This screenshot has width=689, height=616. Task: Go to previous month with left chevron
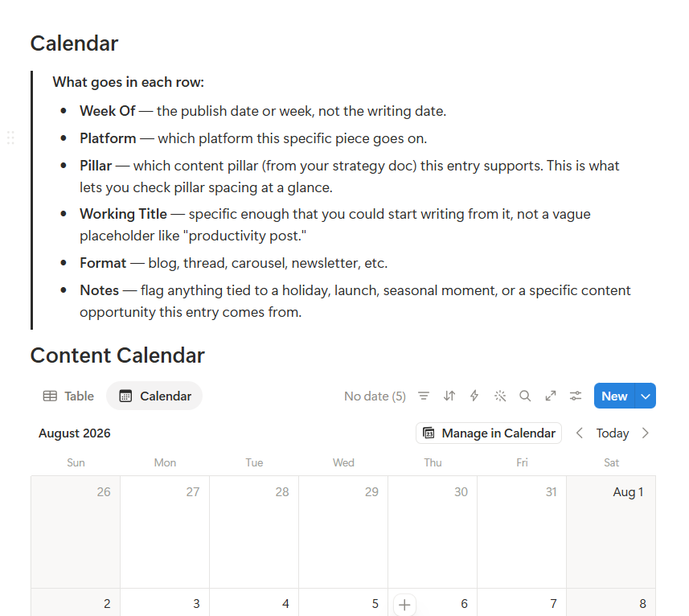(x=580, y=433)
